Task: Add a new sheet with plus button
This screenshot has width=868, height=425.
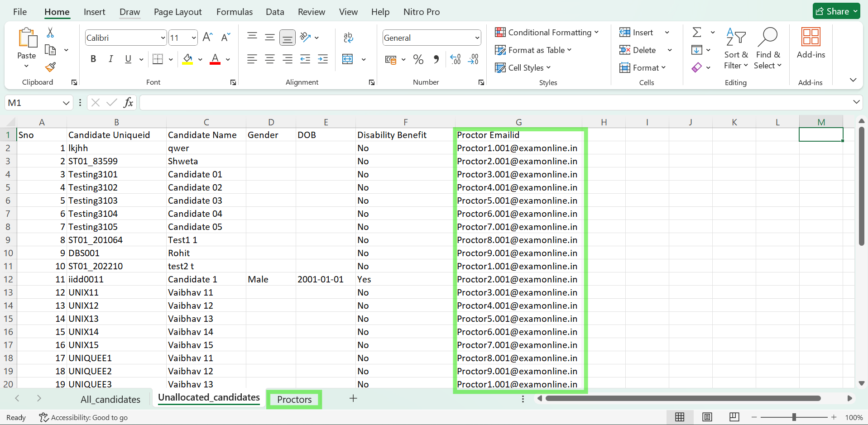Action: (353, 398)
